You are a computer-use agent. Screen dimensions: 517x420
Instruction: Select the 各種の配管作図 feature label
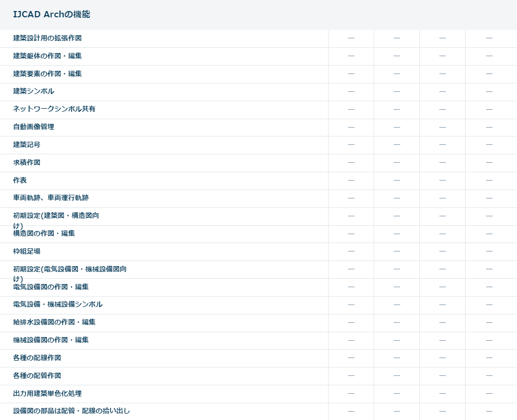[37, 376]
